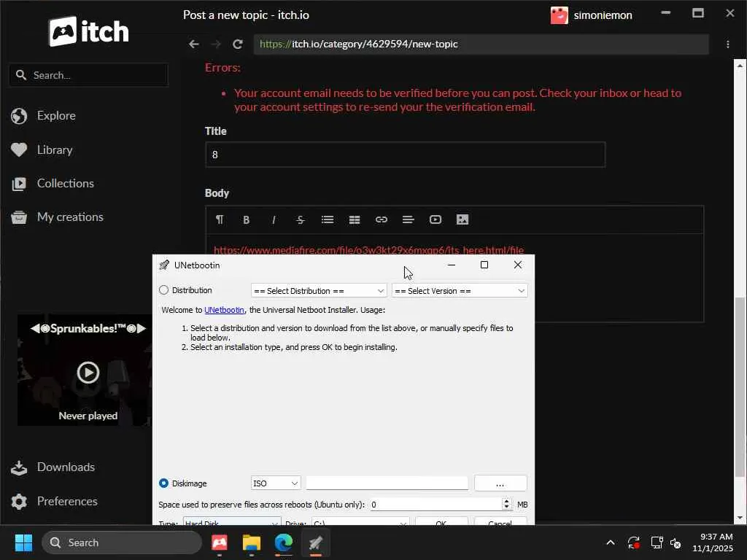
Task: Insert an image using editor toolbar
Action: [x=462, y=219]
